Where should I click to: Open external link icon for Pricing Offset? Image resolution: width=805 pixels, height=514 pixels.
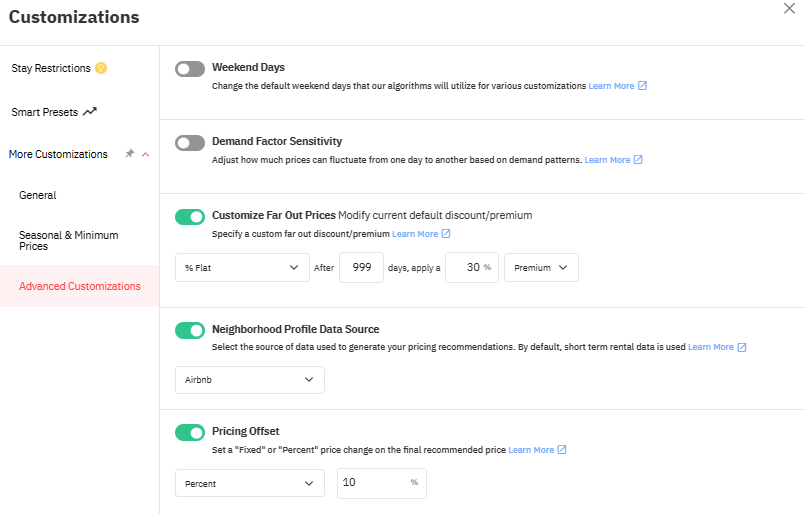point(562,450)
